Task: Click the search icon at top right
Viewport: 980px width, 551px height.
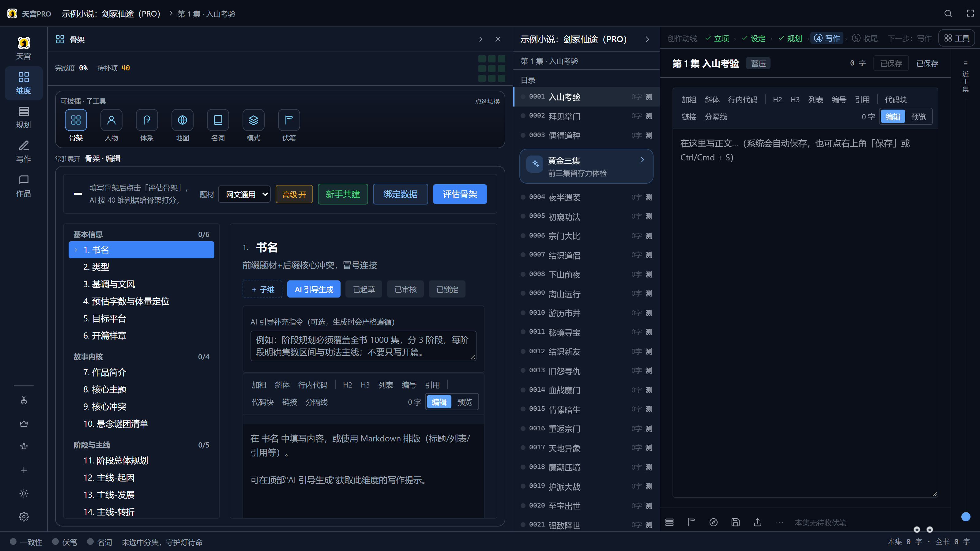Action: [x=948, y=14]
